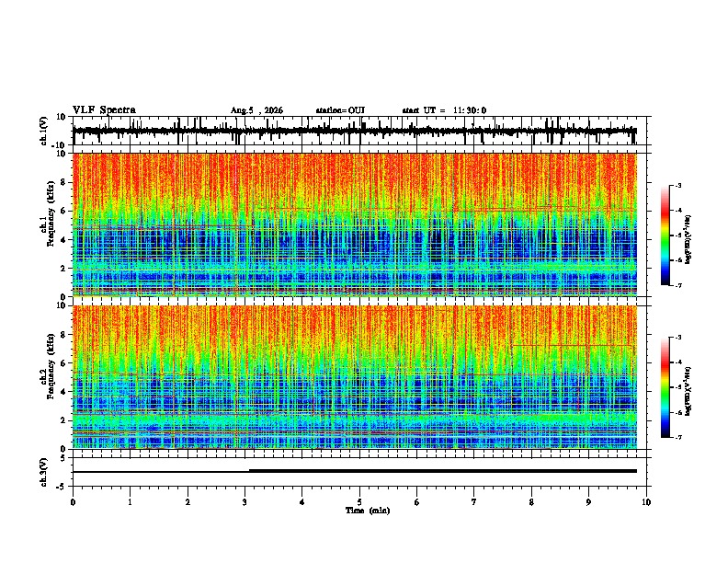Click the ch.2 colorbar's log PSD unit label

[x=688, y=391]
